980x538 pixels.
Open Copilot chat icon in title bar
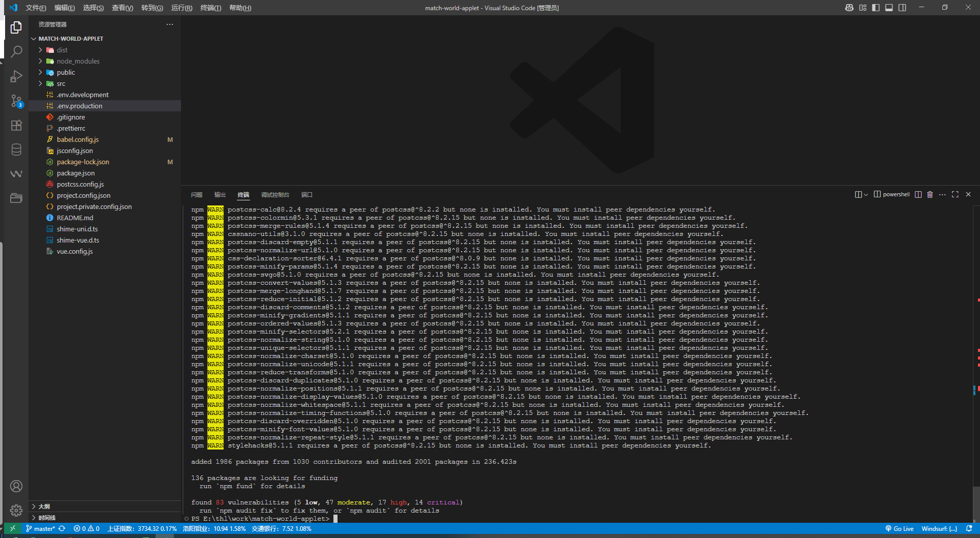[x=849, y=8]
